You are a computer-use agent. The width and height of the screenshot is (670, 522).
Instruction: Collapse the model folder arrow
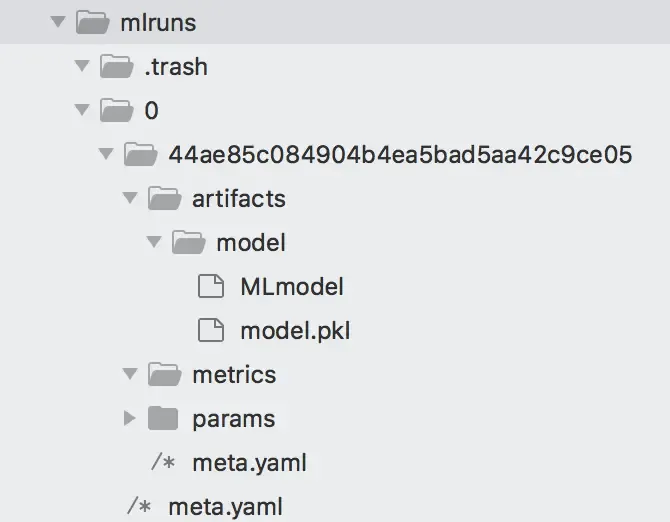click(153, 241)
